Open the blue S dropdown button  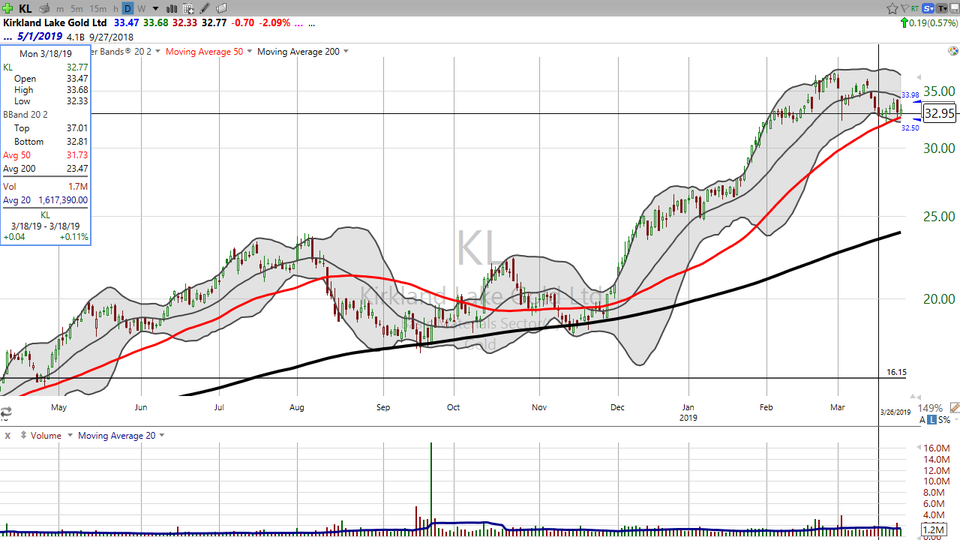click(928, 8)
